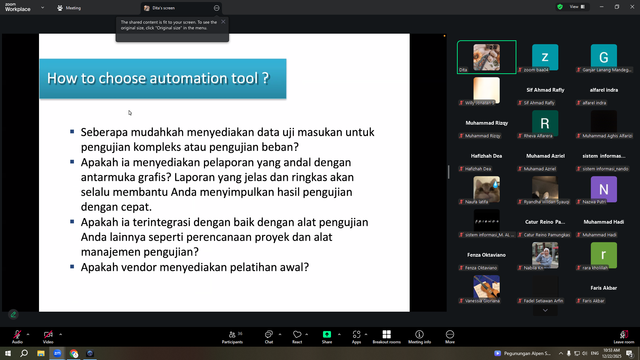Select Muhammad Hadi participant tile
The height and width of the screenshot is (360, 640).
tap(604, 222)
